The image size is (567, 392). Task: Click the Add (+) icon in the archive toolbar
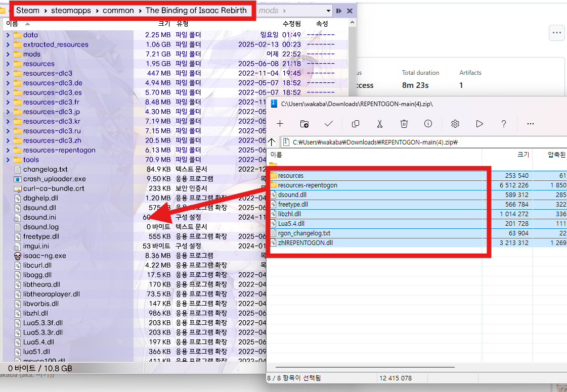280,124
